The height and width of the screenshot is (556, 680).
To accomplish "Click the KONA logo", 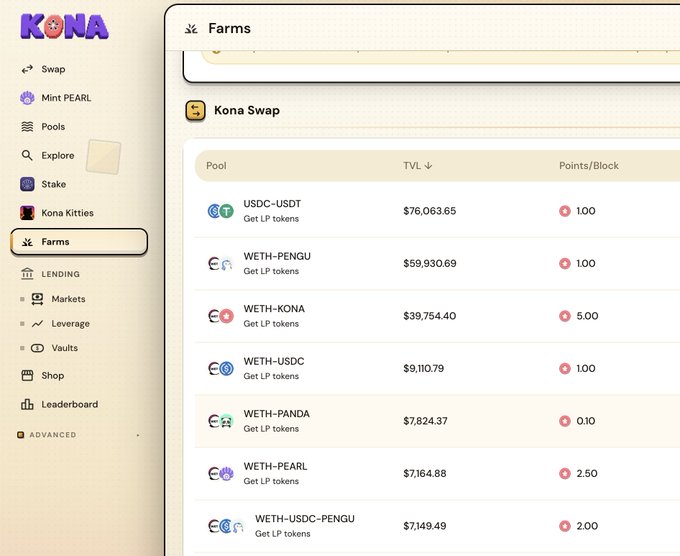I will point(64,27).
